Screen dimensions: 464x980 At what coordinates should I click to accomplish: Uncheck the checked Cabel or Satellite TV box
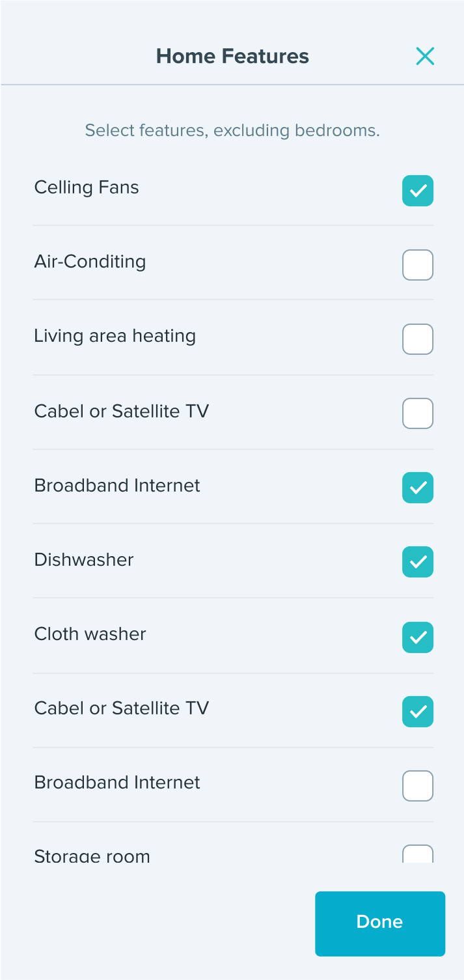(417, 711)
